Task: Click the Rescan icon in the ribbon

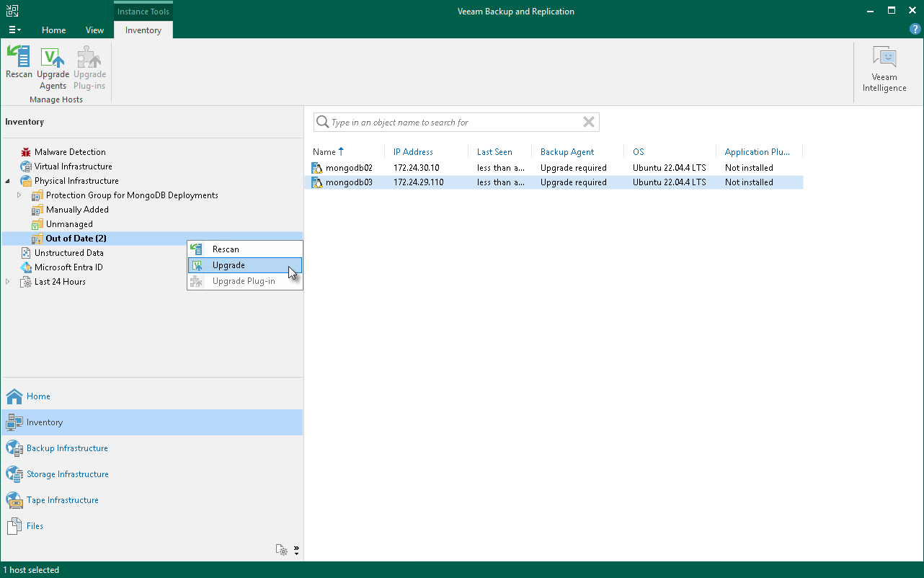Action: click(x=19, y=57)
